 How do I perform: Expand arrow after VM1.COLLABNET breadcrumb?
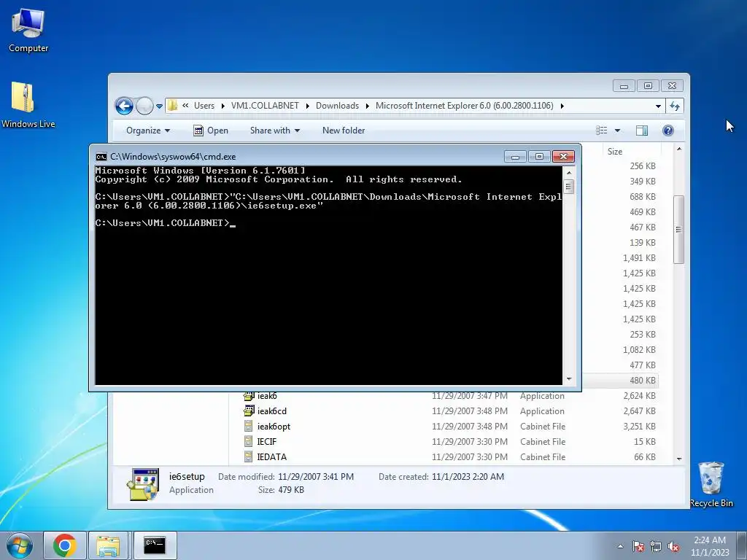point(307,106)
